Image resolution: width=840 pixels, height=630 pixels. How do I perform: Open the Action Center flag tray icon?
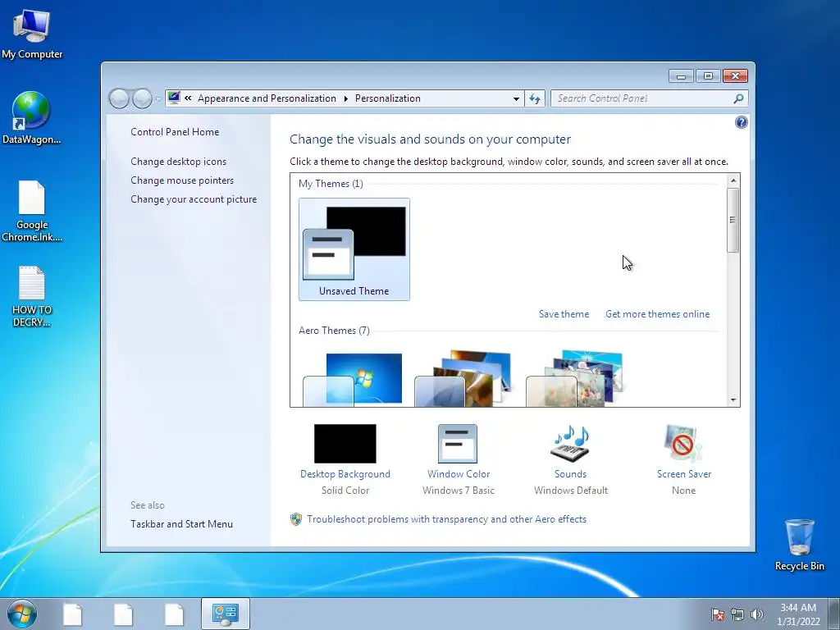click(x=718, y=614)
